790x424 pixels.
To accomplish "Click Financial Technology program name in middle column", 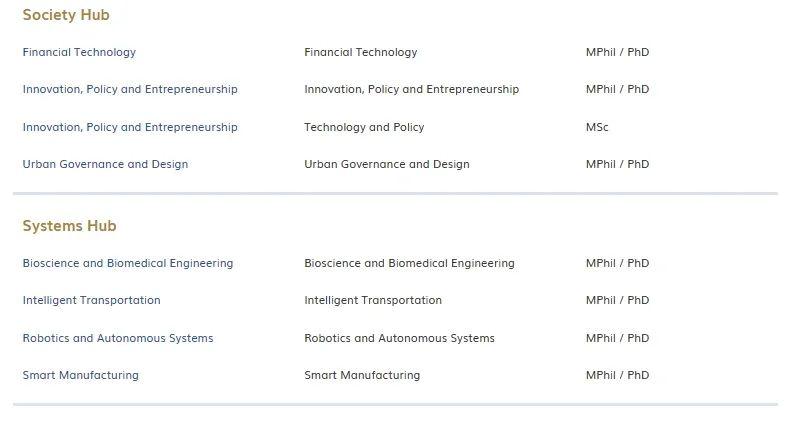I will point(361,52).
